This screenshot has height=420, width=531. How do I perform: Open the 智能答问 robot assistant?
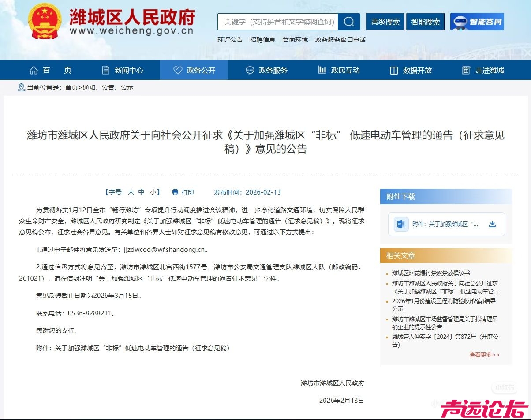tap(477, 22)
